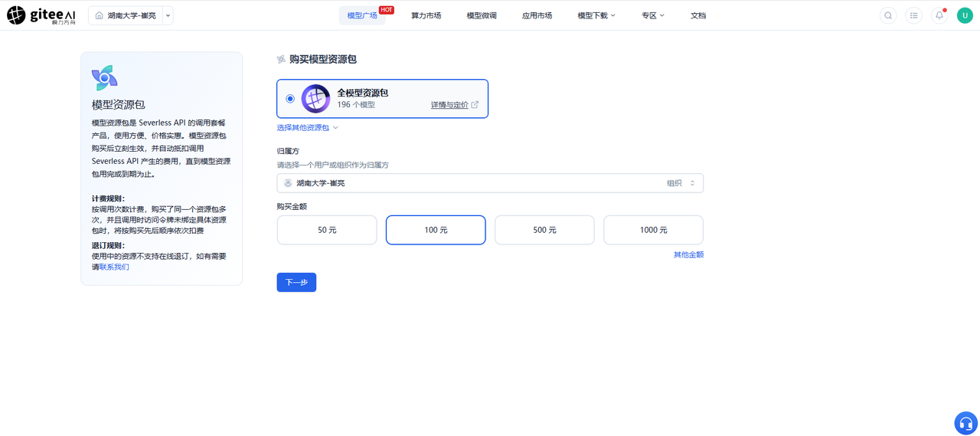Click the HOT badge on 模型广场
The image size is (980, 436).
click(387, 10)
